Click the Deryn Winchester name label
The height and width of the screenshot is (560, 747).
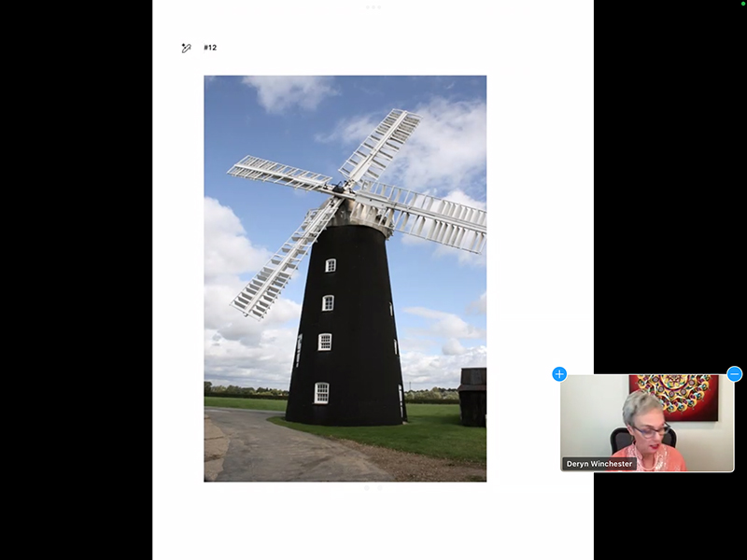[598, 463]
